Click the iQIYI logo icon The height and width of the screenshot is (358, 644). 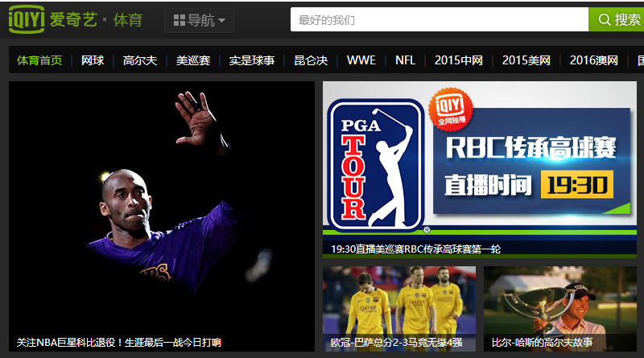pyautogui.click(x=27, y=19)
